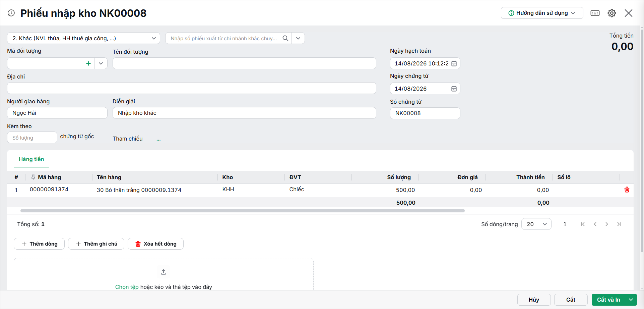Image resolution: width=644 pixels, height=309 pixels.
Task: Go to previous page of the table
Action: point(595,224)
